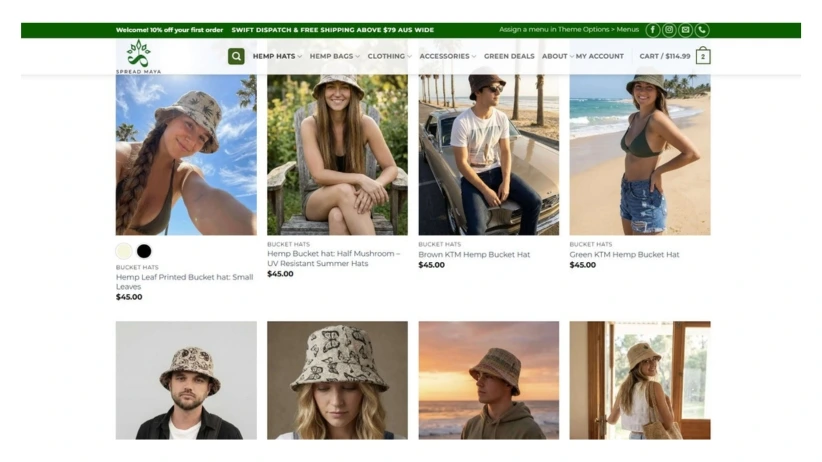Open photo of man sitting on car
The width and height of the screenshot is (822, 462).
pyautogui.click(x=489, y=155)
